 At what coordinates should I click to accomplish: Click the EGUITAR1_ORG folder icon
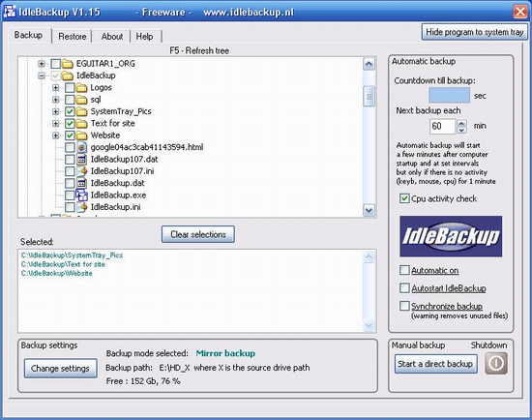click(x=68, y=64)
